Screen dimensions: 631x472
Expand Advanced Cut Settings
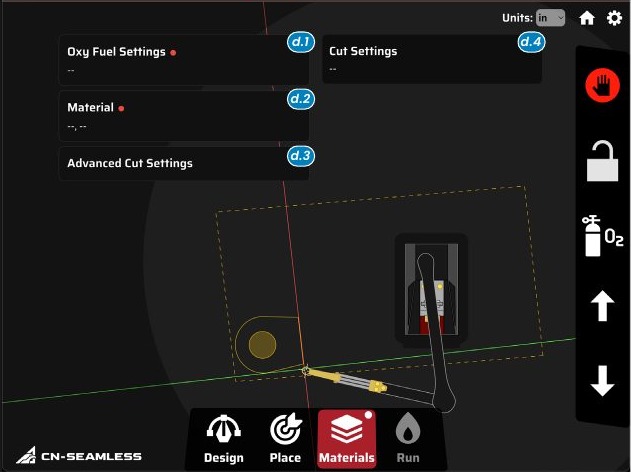point(184,163)
